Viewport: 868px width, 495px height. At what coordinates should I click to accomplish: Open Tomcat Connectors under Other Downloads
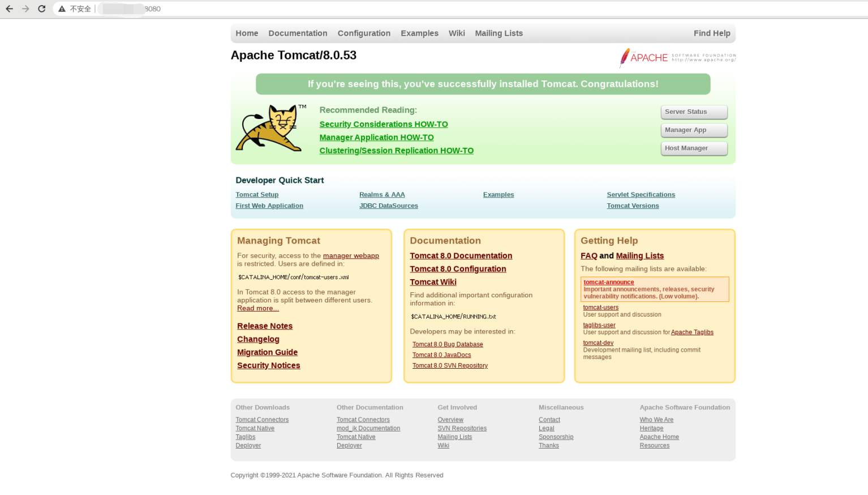(x=262, y=420)
